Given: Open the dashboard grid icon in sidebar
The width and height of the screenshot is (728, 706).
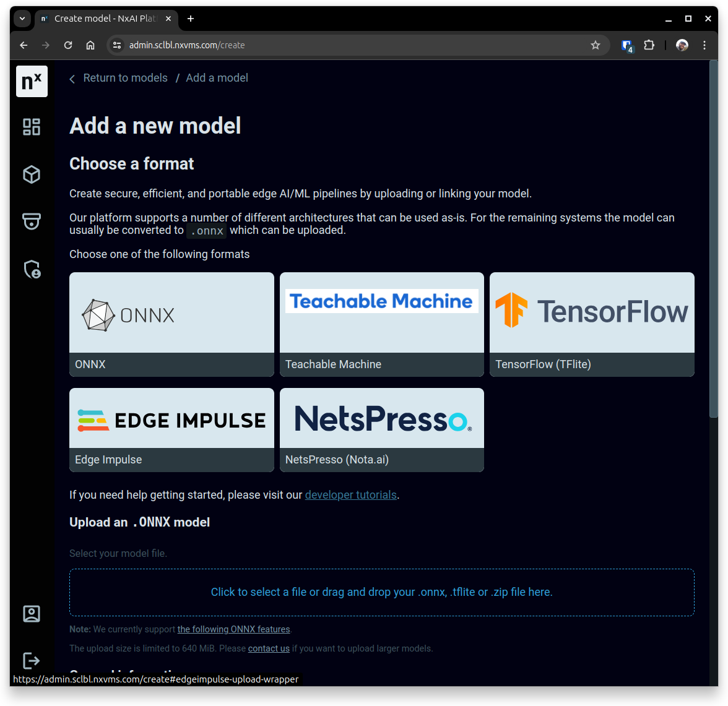Looking at the screenshot, I should click(32, 127).
